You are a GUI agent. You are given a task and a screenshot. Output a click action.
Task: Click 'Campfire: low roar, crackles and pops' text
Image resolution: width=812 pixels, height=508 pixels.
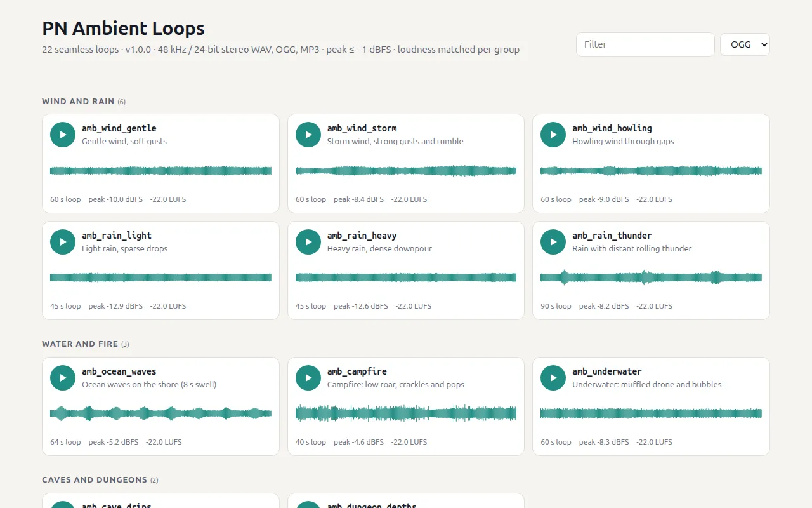[x=396, y=385]
